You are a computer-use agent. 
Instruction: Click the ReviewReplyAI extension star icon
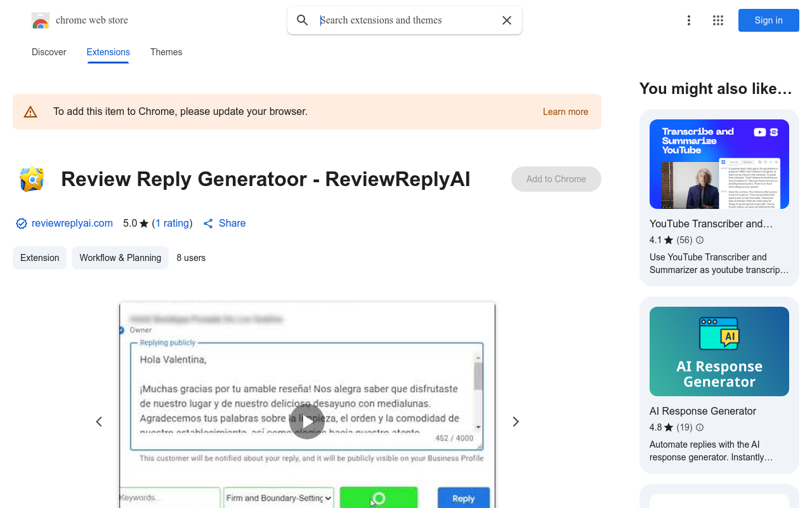32,179
